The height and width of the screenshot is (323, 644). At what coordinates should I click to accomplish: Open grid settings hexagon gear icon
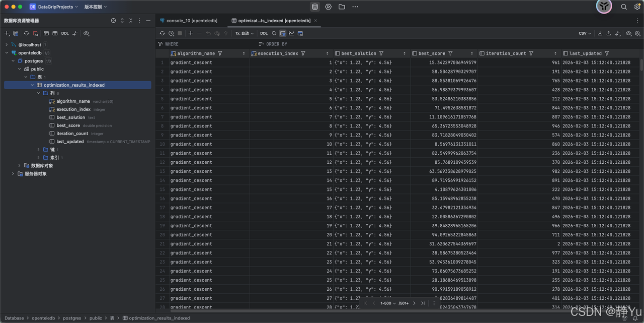coord(637,33)
